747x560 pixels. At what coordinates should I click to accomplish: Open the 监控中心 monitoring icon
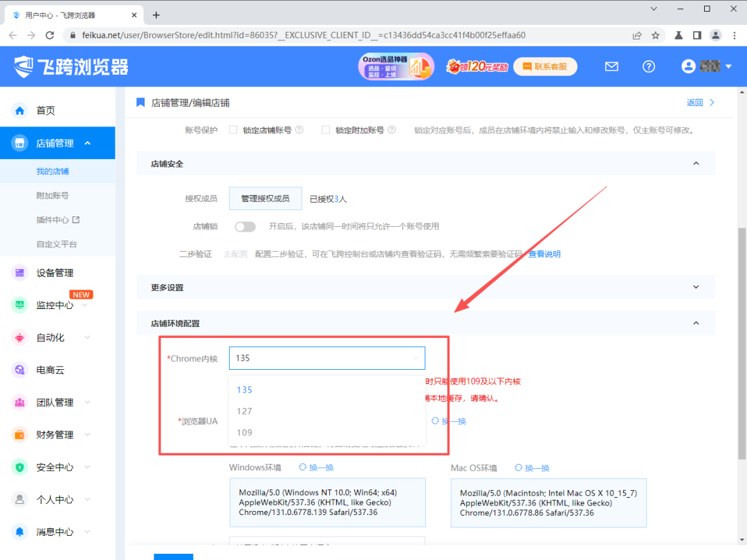[19, 305]
